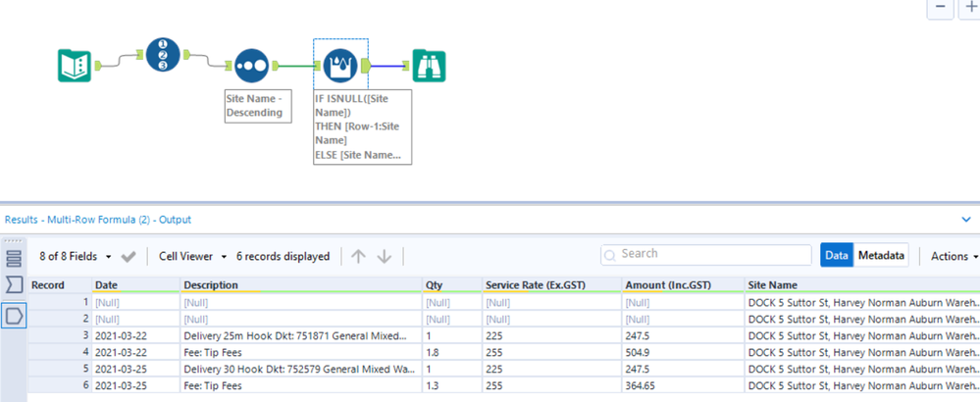The width and height of the screenshot is (980, 402).
Task: Select the output anchor results icon
Action: point(14,316)
